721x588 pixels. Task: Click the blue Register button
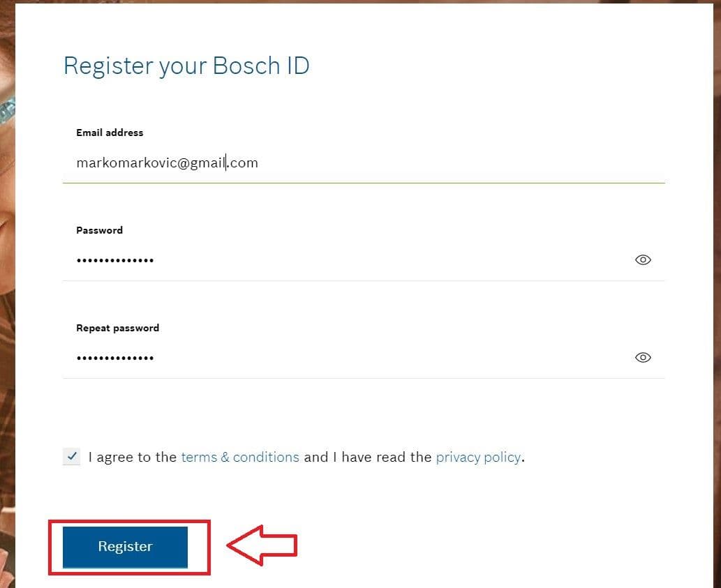coord(125,547)
